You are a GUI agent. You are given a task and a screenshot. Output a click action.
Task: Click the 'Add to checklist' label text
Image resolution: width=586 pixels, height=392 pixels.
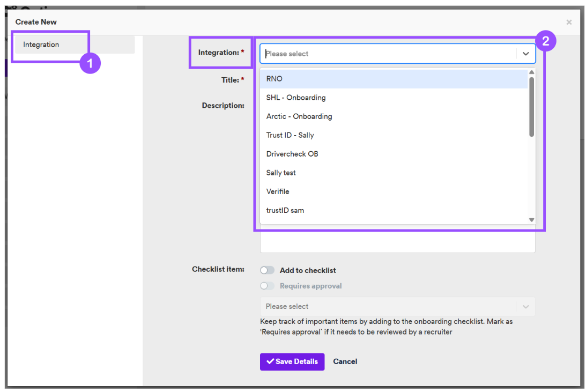308,271
